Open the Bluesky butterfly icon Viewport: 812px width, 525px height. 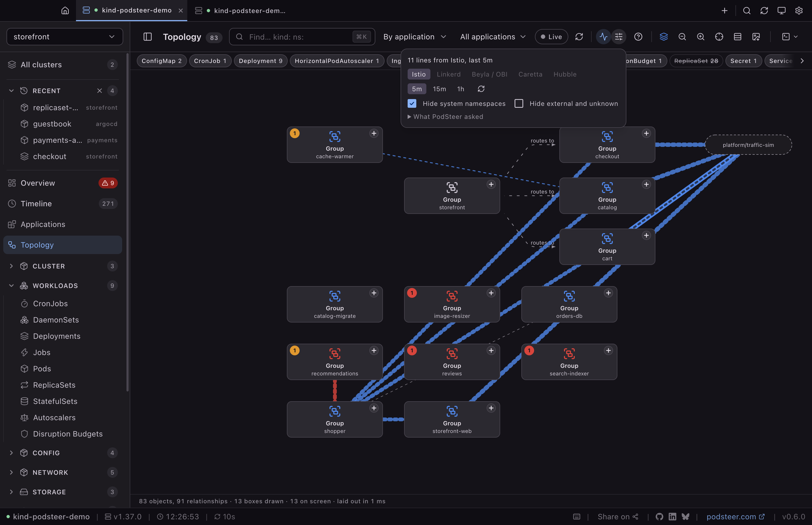pyautogui.click(x=686, y=517)
